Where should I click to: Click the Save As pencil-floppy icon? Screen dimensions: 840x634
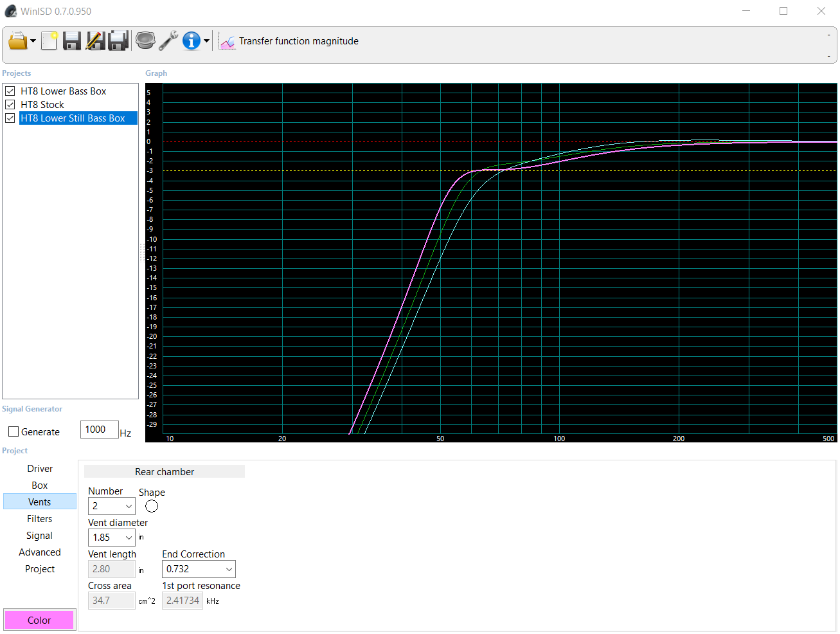click(95, 41)
